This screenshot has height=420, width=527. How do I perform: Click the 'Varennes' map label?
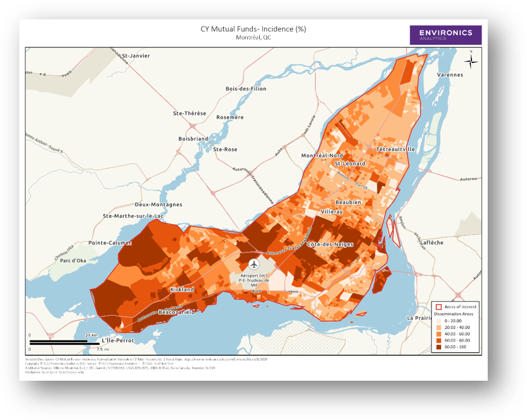tap(450, 75)
